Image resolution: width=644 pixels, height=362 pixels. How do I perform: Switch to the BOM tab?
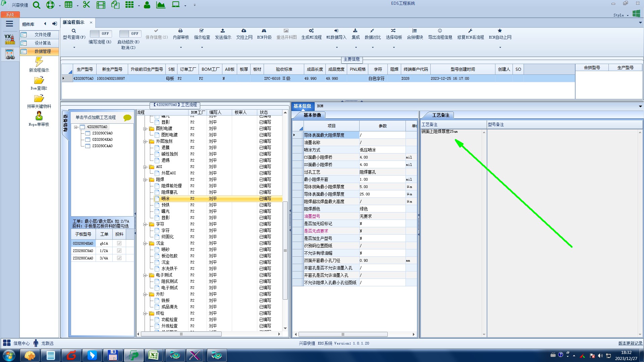pos(320,106)
